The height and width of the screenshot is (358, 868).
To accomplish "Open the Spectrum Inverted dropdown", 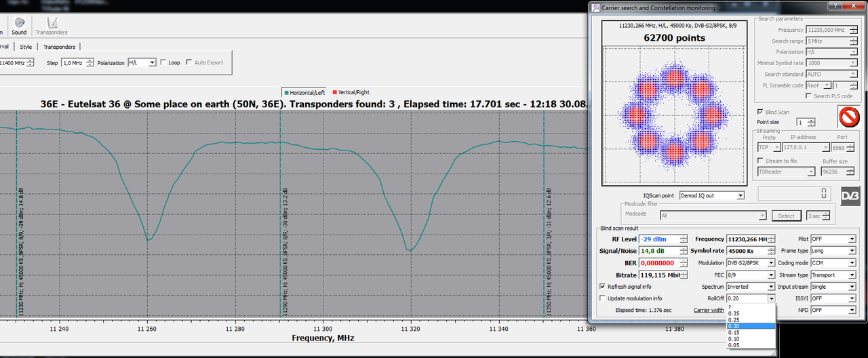I will coord(751,287).
